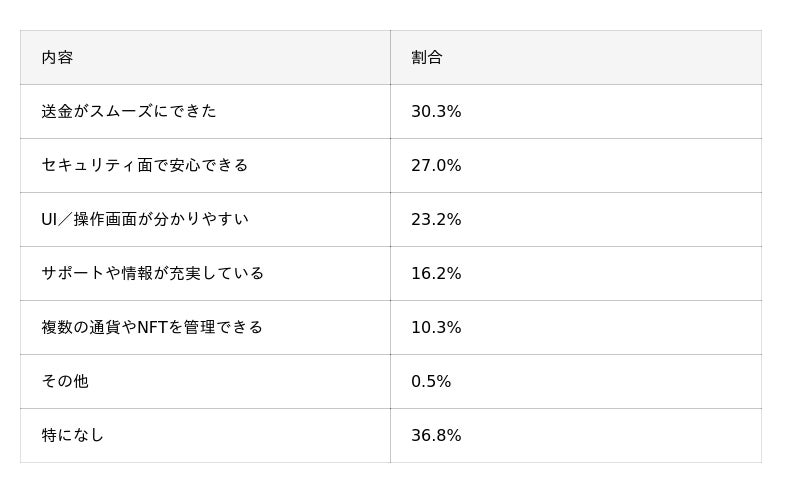Select the 送金がスムーズにできた cell

(x=129, y=112)
